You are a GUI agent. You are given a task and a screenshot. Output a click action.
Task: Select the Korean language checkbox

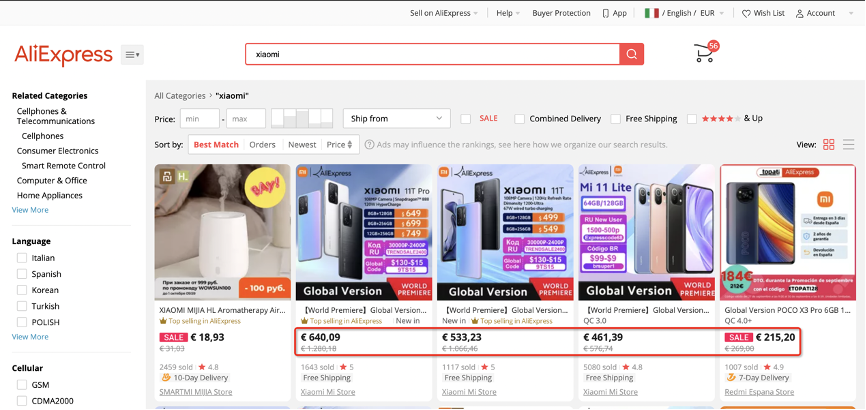(22, 290)
